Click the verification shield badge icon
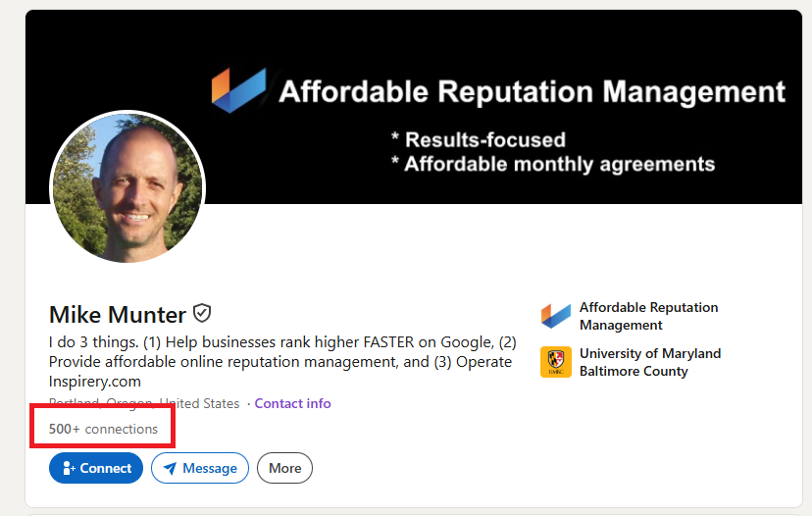The image size is (812, 516). (x=202, y=313)
